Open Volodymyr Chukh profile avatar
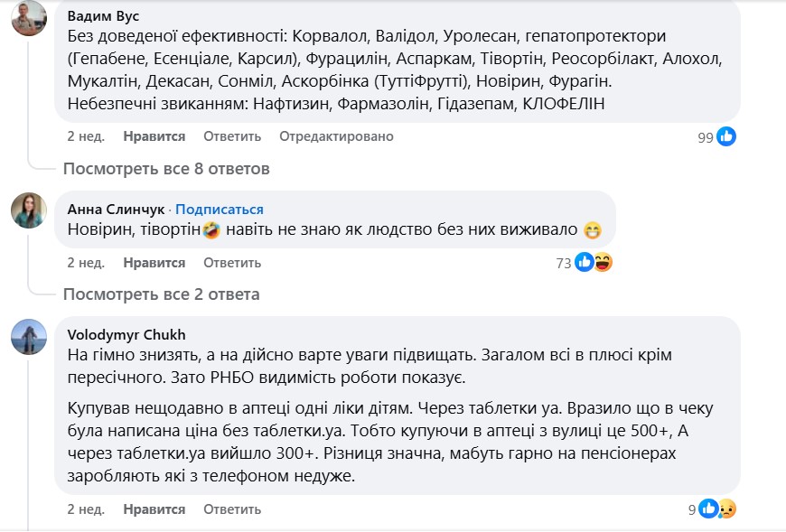 tap(29, 337)
